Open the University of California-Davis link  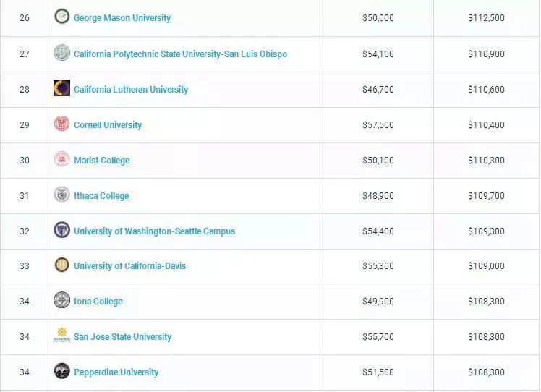pyautogui.click(x=129, y=266)
